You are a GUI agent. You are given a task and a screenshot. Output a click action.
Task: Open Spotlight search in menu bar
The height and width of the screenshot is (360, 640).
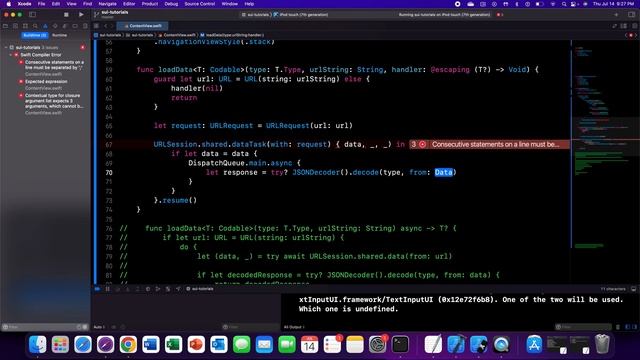564,4
